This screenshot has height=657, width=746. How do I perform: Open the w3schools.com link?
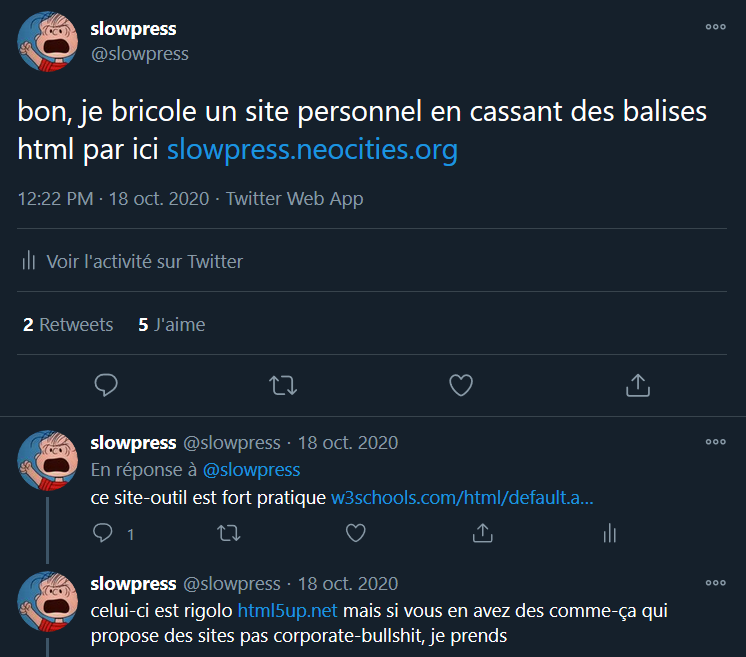click(462, 497)
